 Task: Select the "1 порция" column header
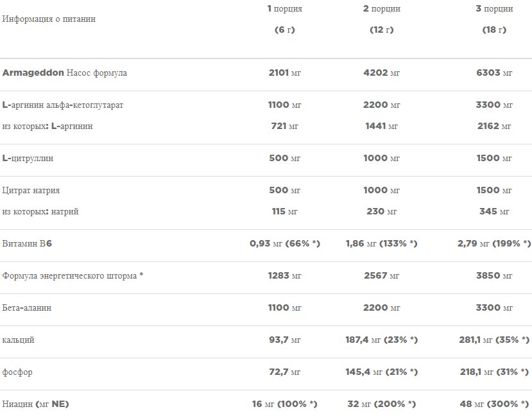(284, 9)
